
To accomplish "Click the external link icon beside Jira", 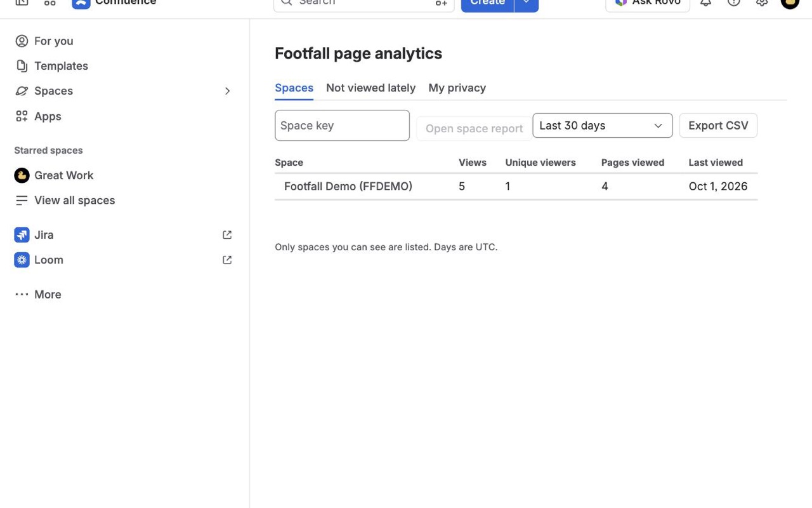I will [x=227, y=235].
